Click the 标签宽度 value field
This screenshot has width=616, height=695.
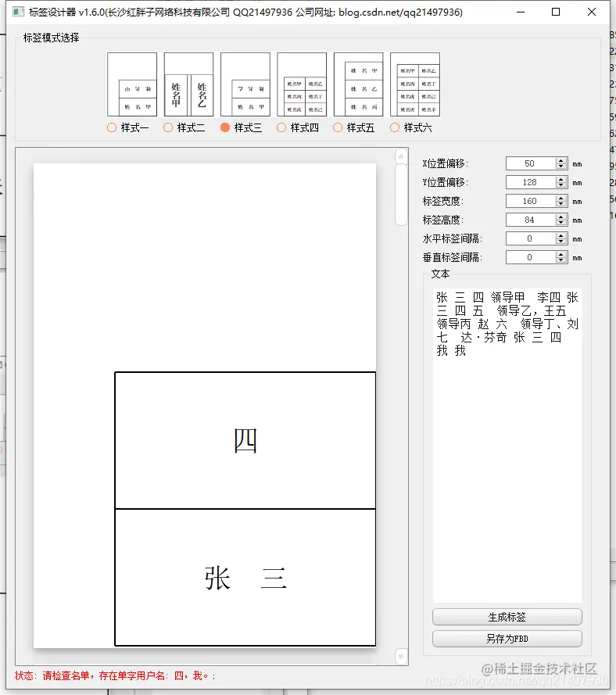[x=531, y=201]
